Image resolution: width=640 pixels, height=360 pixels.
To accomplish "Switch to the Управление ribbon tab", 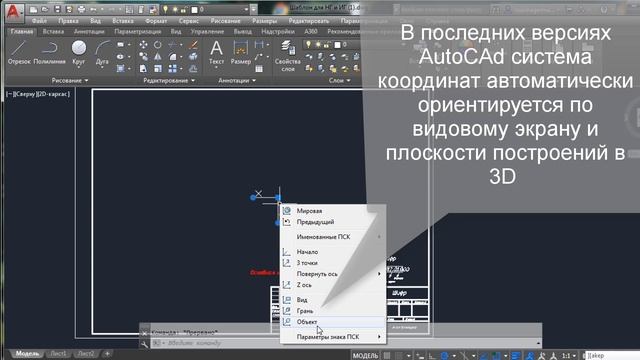I will pyautogui.click(x=207, y=31).
